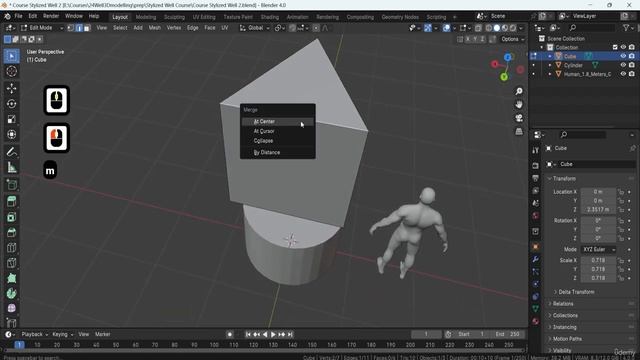Expand the Delta Transform panel
The height and width of the screenshot is (360, 640).
pos(576,292)
